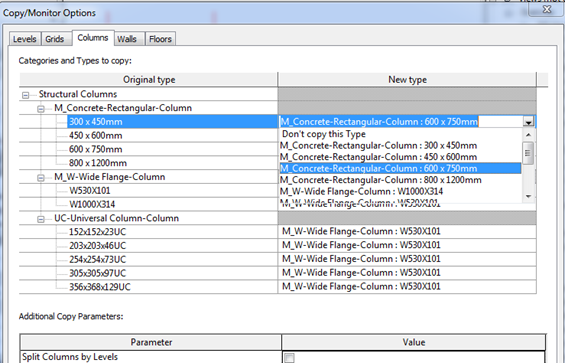The height and width of the screenshot is (363, 565).
Task: Click the Value column header
Action: click(x=414, y=342)
